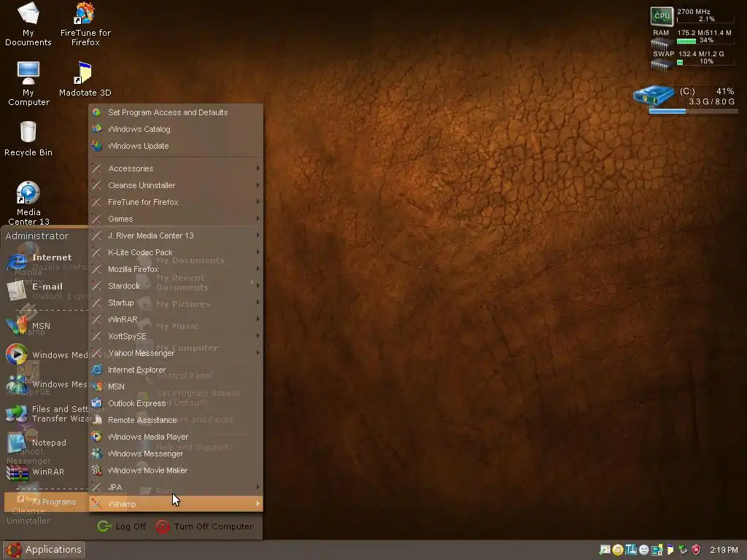Click the red Turn Off Computer icon
Image resolution: width=747 pixels, height=560 pixels.
(x=163, y=526)
